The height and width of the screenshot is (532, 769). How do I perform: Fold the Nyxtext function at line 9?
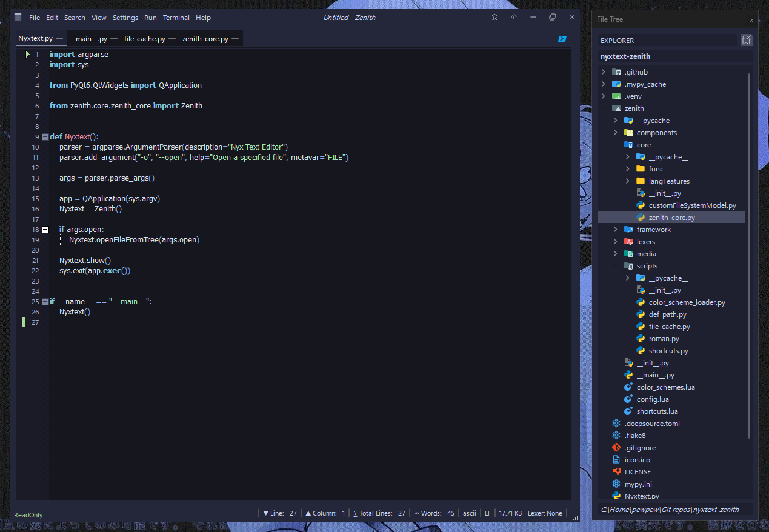[45, 136]
